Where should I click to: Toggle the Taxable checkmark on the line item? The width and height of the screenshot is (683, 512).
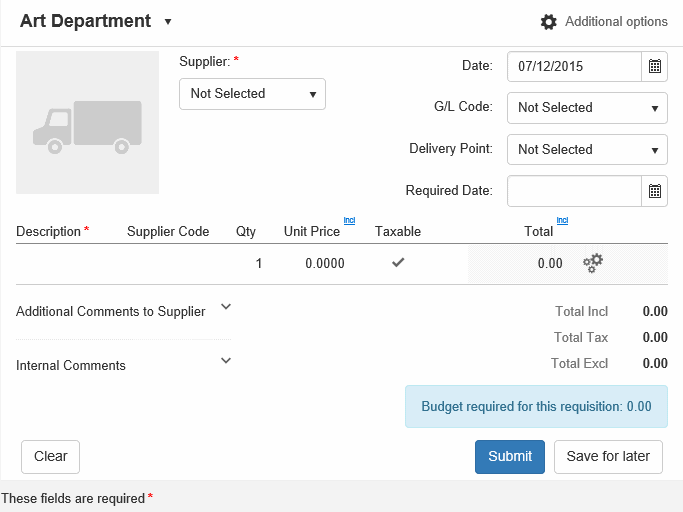tap(398, 262)
